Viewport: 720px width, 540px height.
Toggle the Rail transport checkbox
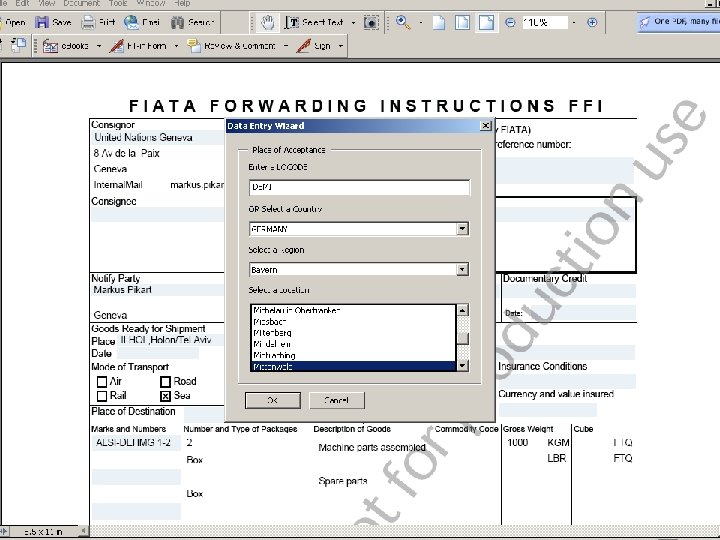click(102, 396)
